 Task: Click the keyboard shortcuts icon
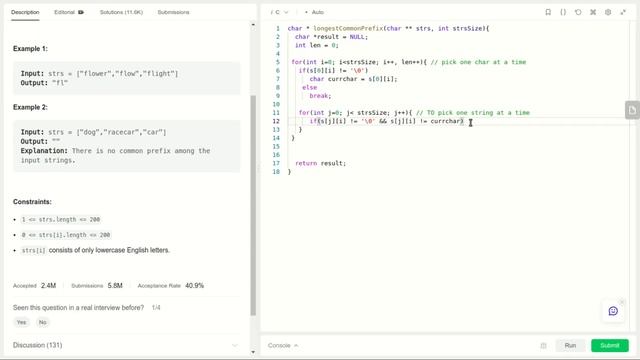coord(593,12)
